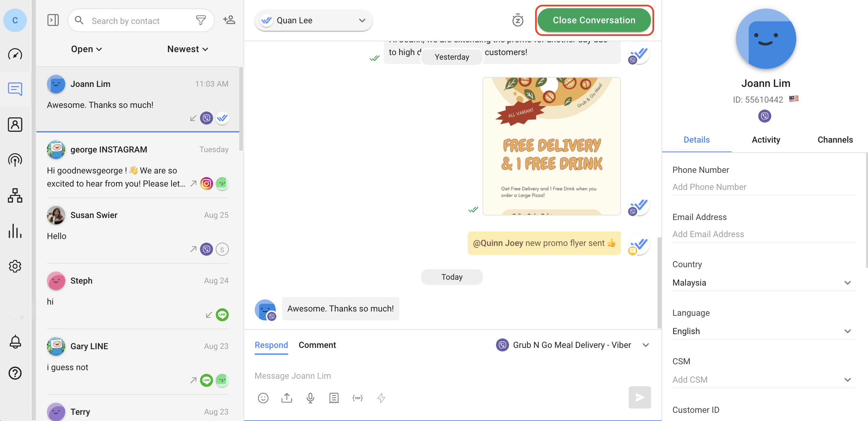Image resolution: width=868 pixels, height=421 pixels.
Task: Open the Quan Lee assignee dropdown
Action: pos(313,21)
